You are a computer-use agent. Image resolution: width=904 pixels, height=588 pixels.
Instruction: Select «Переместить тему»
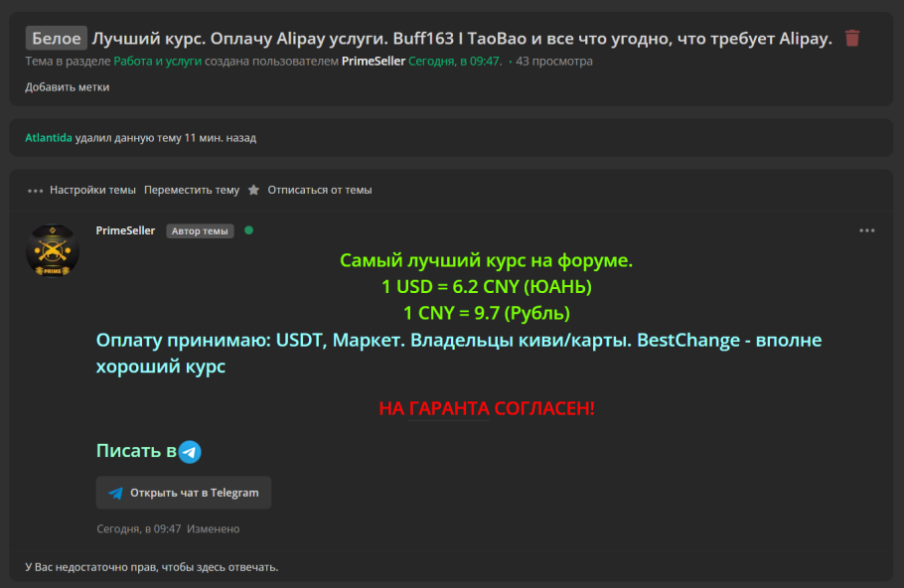[191, 189]
